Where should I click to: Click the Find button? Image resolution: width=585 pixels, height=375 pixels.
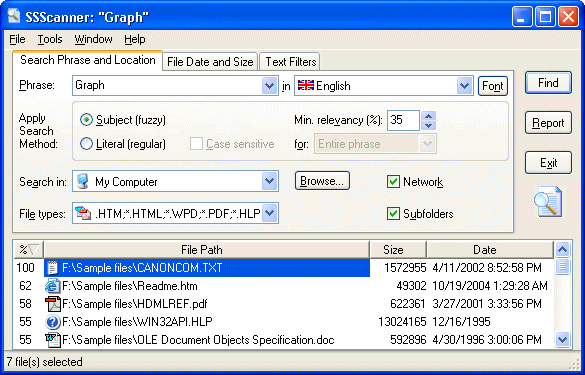tap(548, 83)
